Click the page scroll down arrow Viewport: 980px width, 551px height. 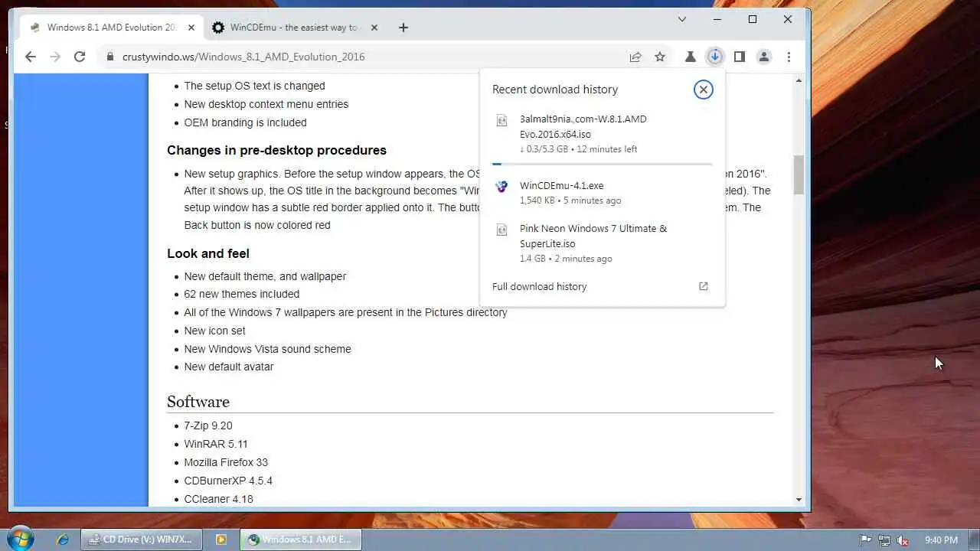point(799,499)
